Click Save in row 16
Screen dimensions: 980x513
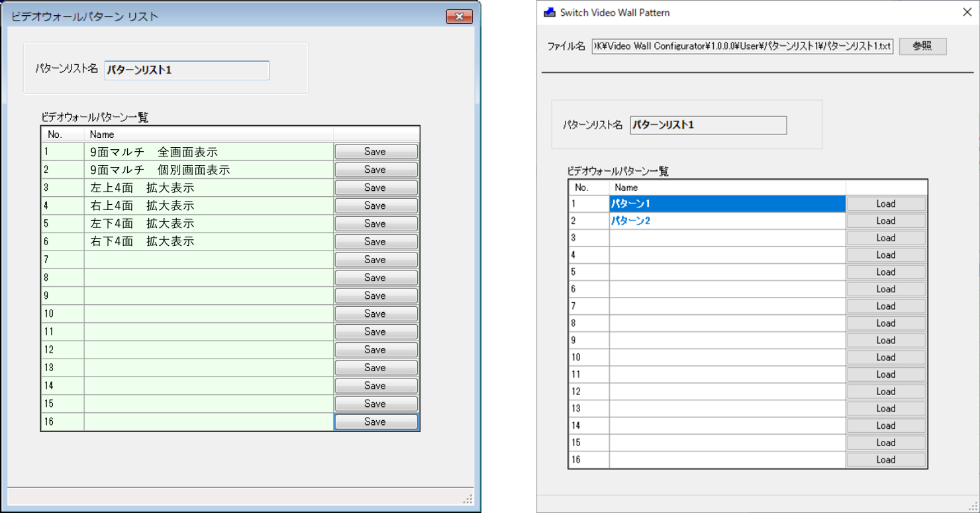pos(375,422)
